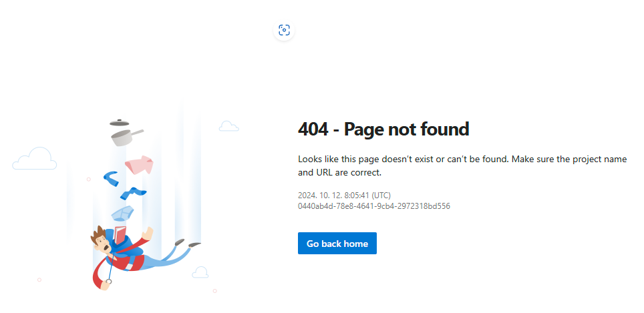Click the visual search capture icon
This screenshot has height=313, width=644.
pos(284,30)
